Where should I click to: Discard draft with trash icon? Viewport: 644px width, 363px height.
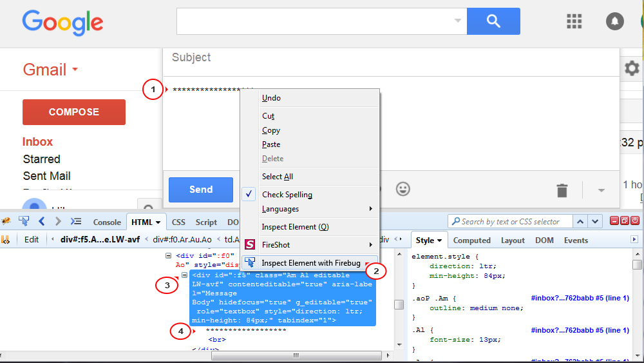(562, 190)
